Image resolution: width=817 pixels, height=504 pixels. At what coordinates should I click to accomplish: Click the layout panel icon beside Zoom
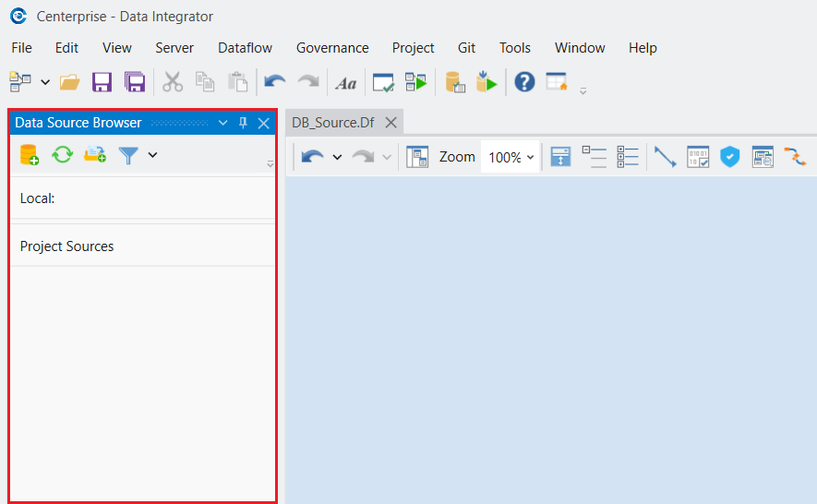click(417, 156)
